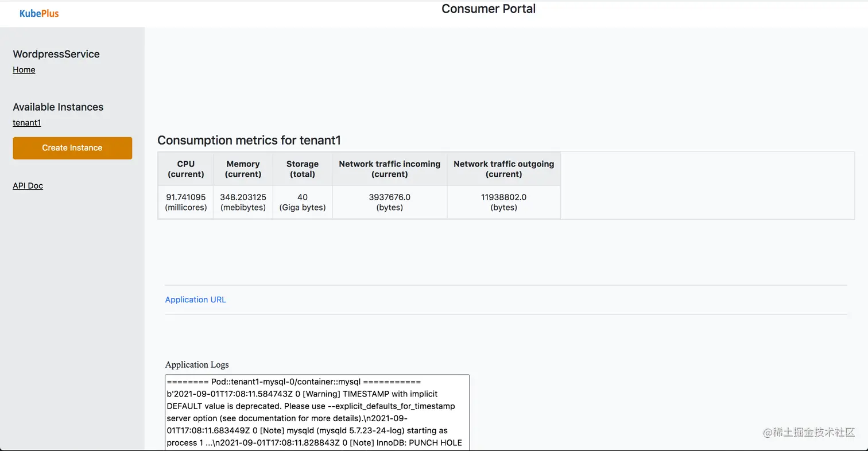This screenshot has height=451, width=868.
Task: Open the Home link in sidebar
Action: click(24, 69)
